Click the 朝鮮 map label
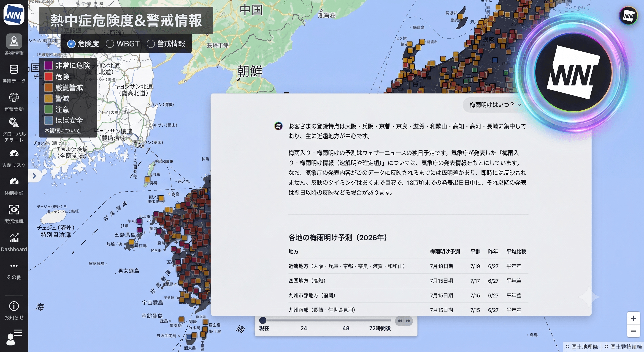The width and height of the screenshot is (644, 352). (249, 71)
